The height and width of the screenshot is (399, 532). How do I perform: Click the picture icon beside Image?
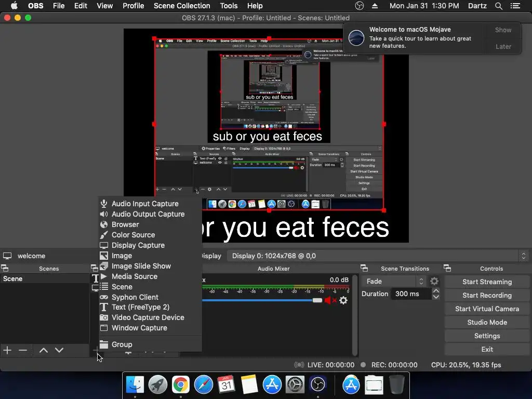[x=104, y=256]
